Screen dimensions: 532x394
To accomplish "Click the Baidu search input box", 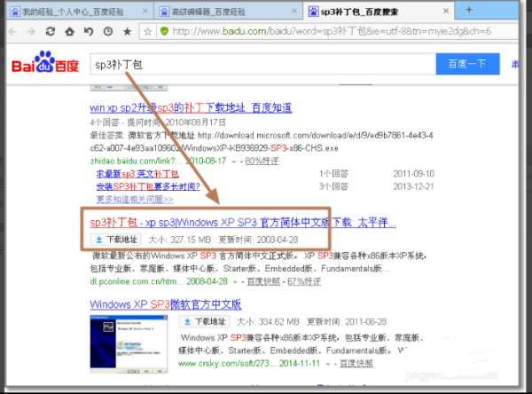I will [263, 64].
